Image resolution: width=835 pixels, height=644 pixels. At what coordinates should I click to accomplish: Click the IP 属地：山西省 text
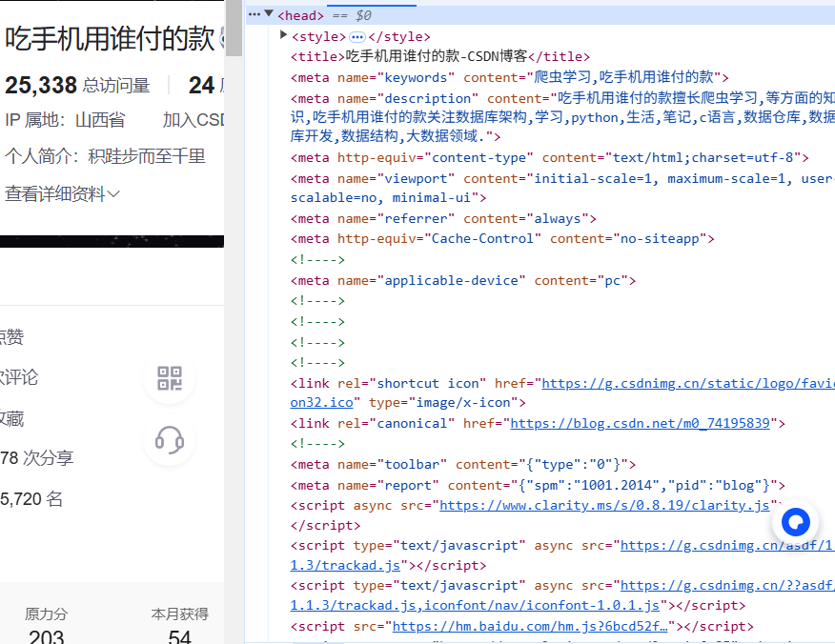coord(65,120)
